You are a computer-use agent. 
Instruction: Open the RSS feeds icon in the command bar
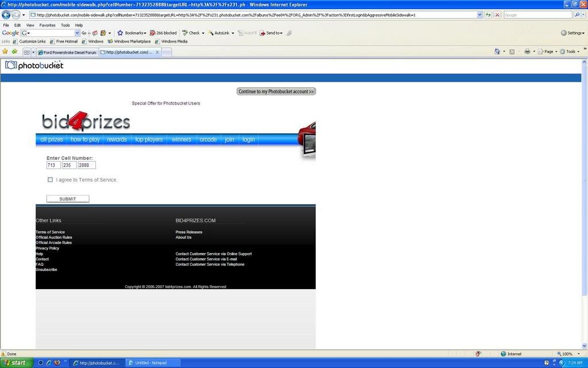point(512,52)
